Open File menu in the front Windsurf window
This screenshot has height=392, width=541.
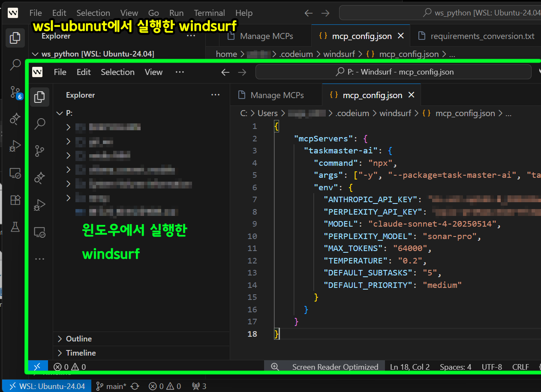pyautogui.click(x=60, y=72)
